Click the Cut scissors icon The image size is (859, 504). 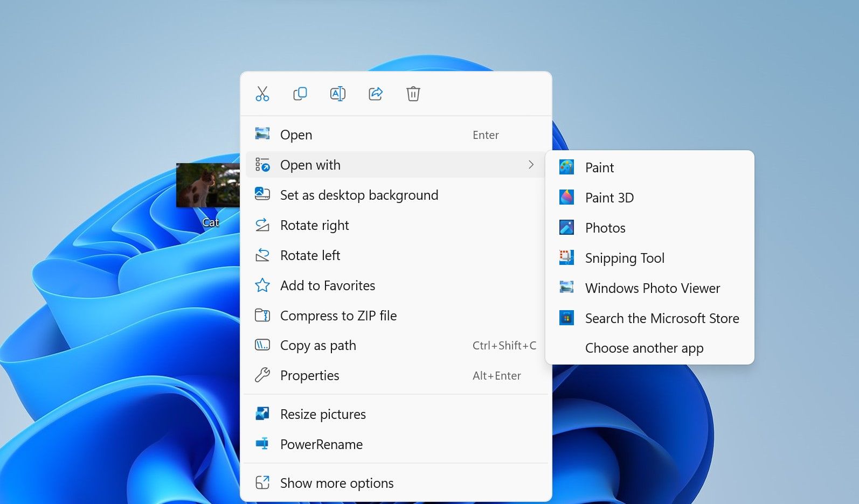point(262,94)
